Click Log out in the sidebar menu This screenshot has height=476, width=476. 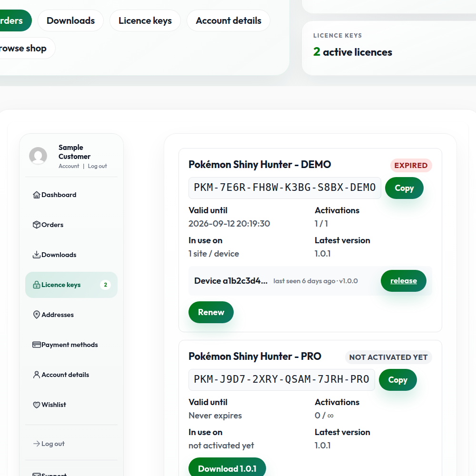71,444
